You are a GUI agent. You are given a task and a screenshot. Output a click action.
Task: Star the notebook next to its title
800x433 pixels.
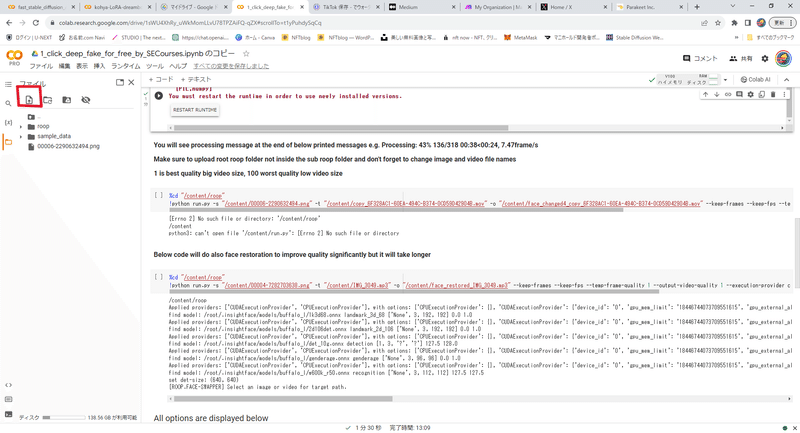tap(246, 54)
